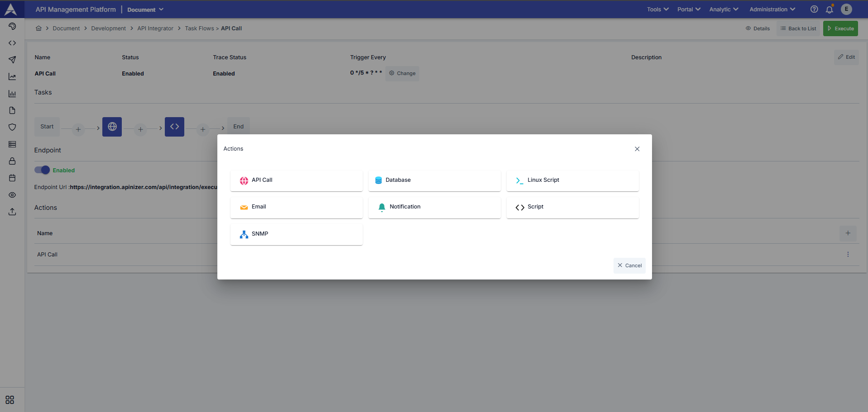868x412 pixels.
Task: Open the Portal menu
Action: coord(688,9)
